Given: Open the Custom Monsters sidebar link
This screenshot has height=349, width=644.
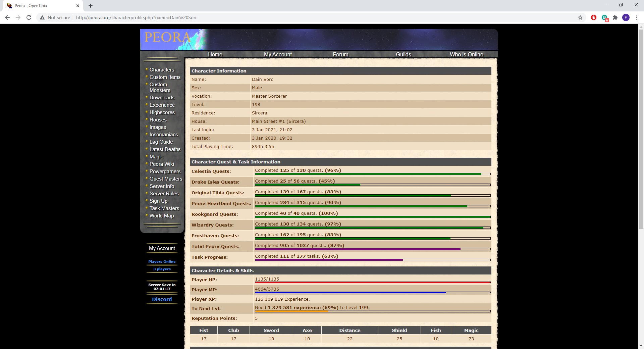Looking at the screenshot, I should click(160, 87).
